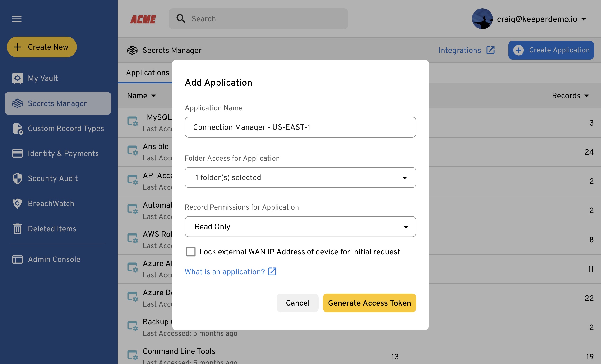Cancel the Add Application dialog
The height and width of the screenshot is (364, 601).
[x=297, y=303]
